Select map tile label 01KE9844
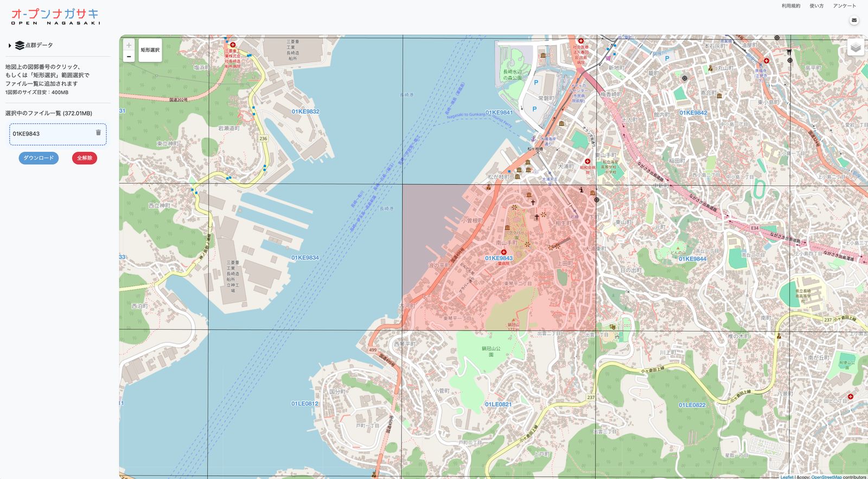 pyautogui.click(x=693, y=259)
